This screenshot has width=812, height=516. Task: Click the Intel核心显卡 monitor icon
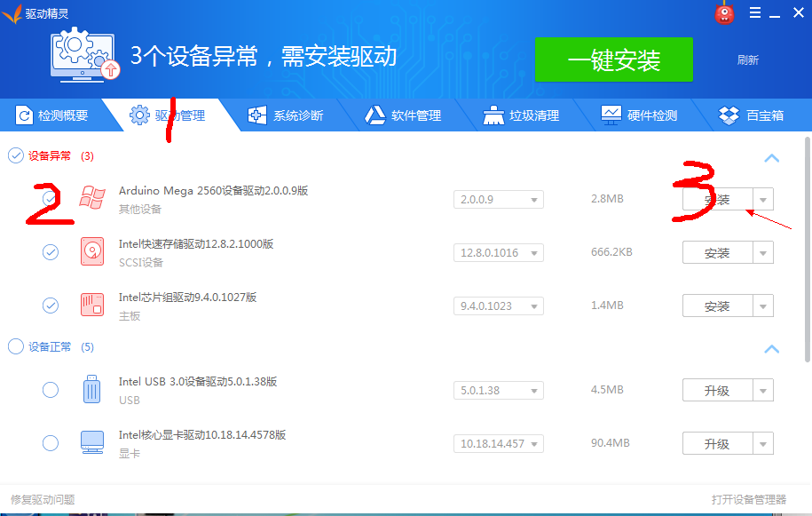coord(92,442)
